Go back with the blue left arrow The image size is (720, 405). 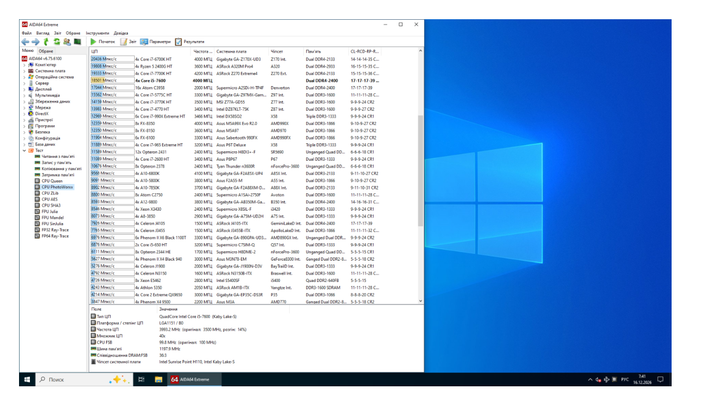(25, 42)
